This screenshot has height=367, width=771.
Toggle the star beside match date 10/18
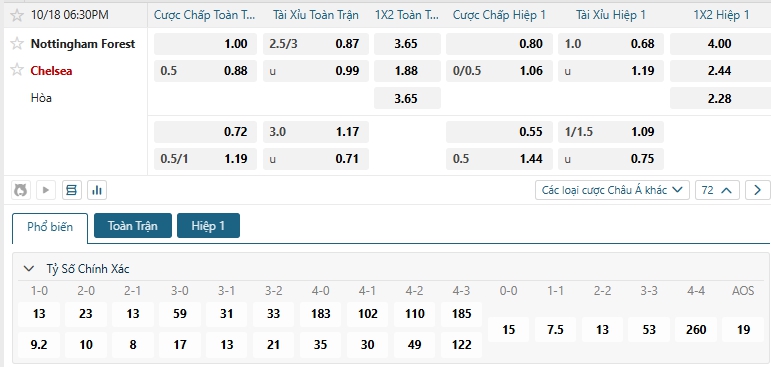[x=17, y=15]
